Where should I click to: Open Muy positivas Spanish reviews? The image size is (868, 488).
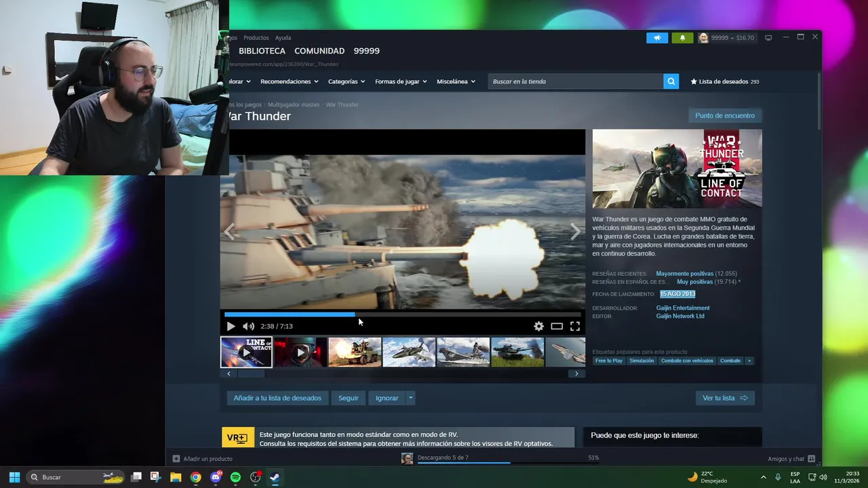(x=694, y=282)
